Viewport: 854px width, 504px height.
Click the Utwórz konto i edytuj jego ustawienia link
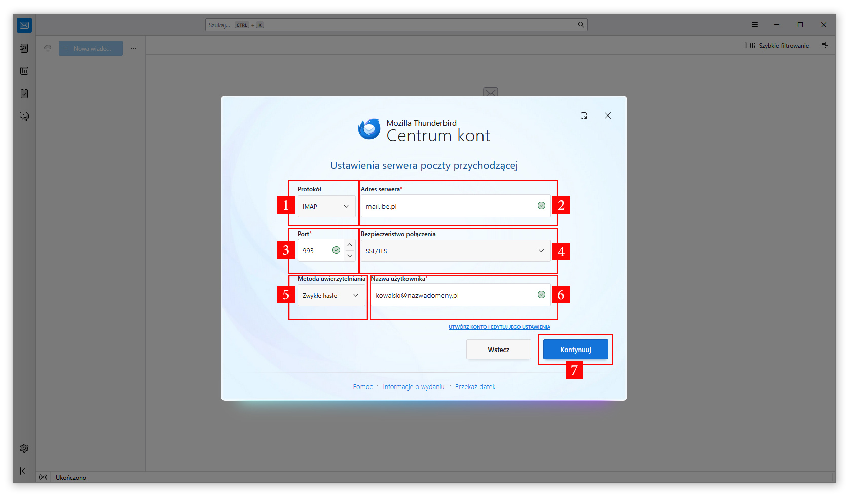(x=499, y=327)
